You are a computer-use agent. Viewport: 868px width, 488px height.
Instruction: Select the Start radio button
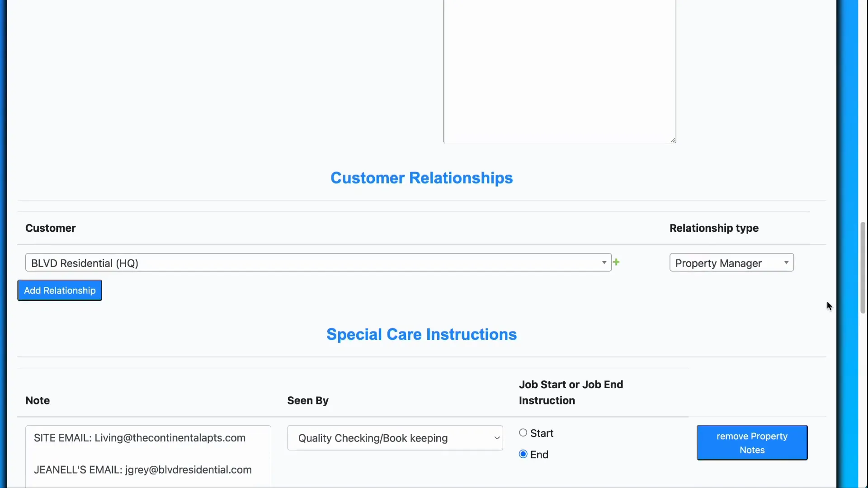tap(523, 432)
